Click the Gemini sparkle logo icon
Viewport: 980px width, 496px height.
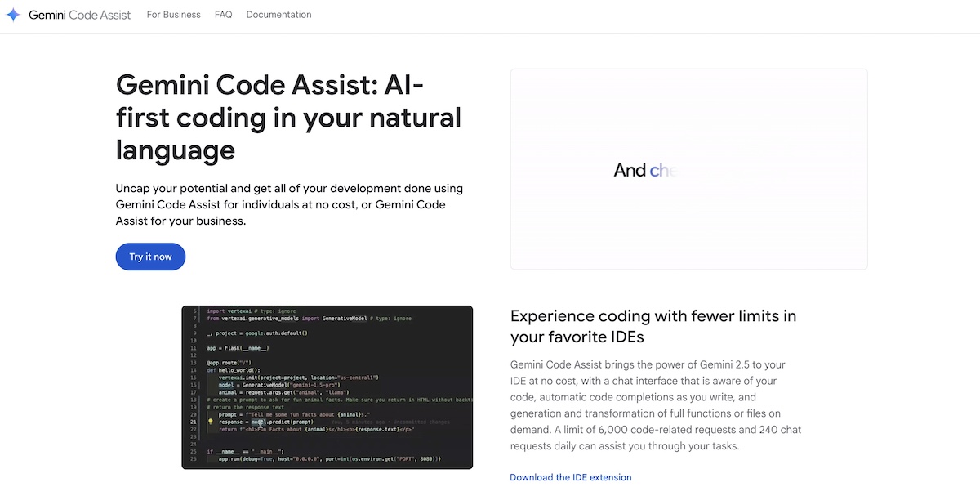point(13,15)
